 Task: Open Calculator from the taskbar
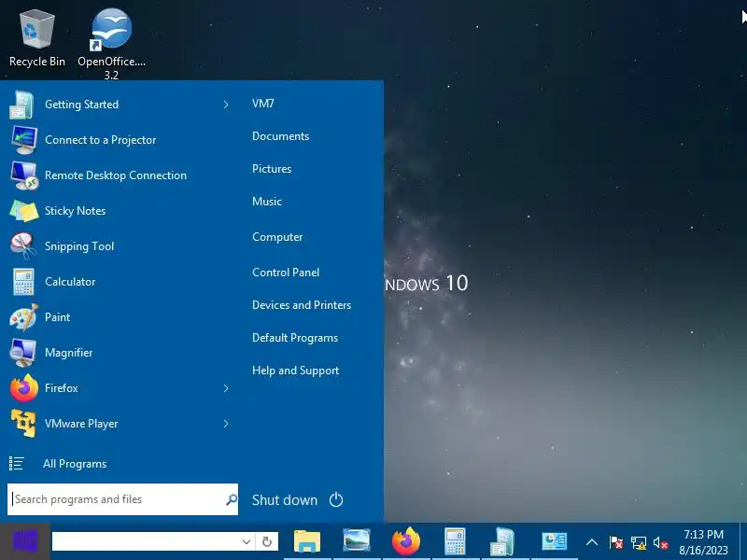[x=455, y=541]
